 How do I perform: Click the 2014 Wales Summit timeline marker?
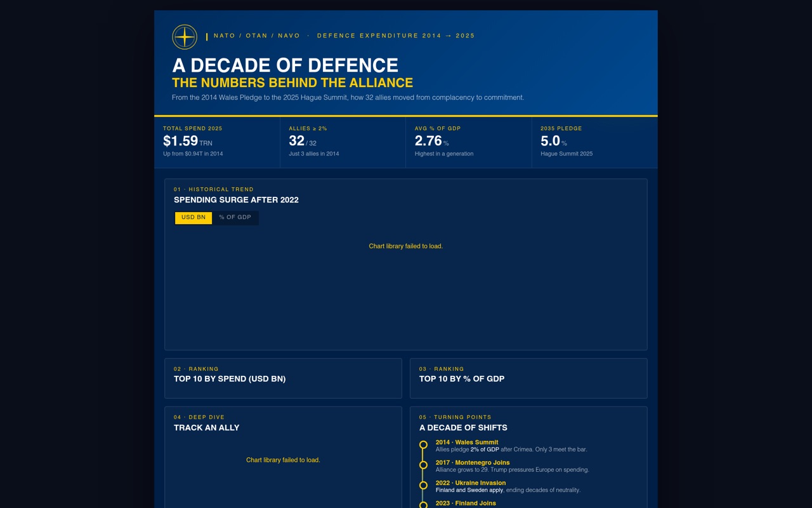point(423,444)
